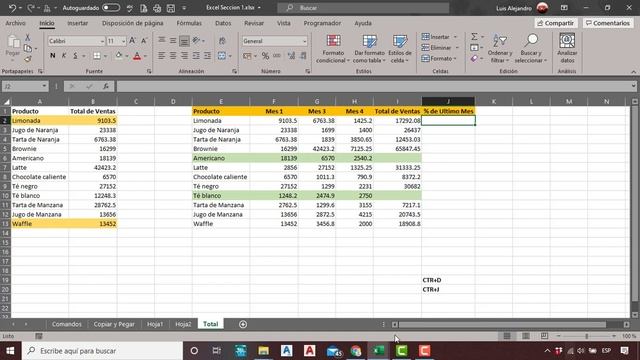Image resolution: width=640 pixels, height=360 pixels.
Task: Apply percent style format
Action: 265,56
